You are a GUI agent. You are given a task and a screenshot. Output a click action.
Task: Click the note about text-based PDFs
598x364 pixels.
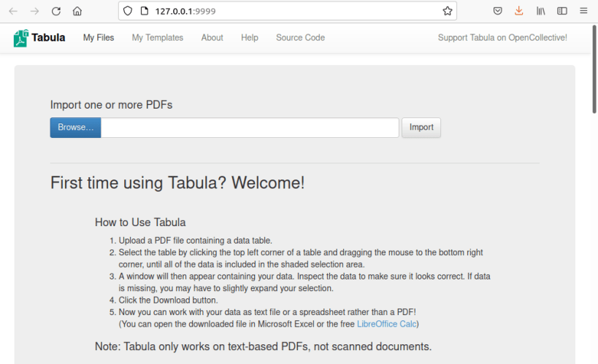click(x=263, y=346)
